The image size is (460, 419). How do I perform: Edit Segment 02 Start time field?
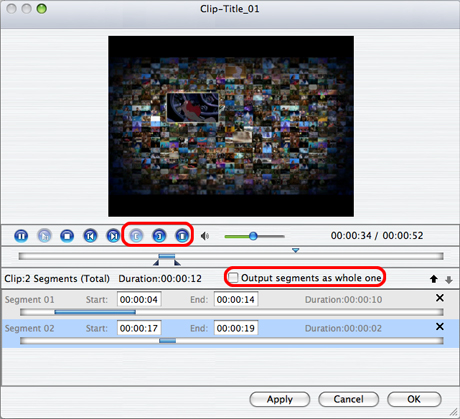pos(139,328)
